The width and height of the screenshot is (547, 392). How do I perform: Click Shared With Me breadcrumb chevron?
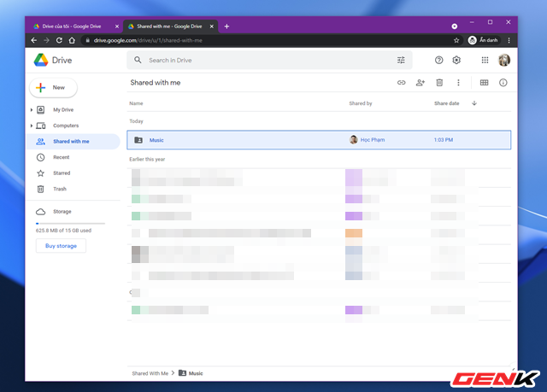pos(173,373)
